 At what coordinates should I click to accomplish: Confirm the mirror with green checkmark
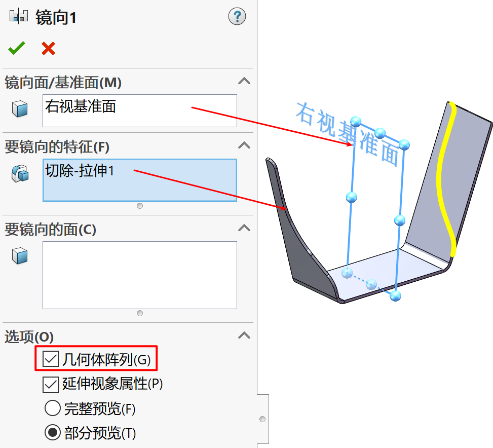coord(17,48)
